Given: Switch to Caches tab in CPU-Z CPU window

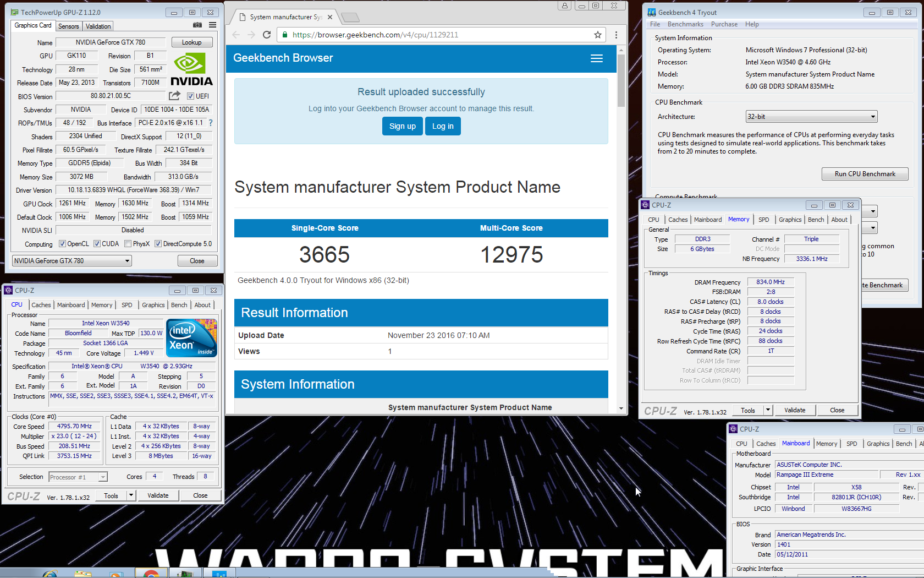Looking at the screenshot, I should [x=41, y=305].
